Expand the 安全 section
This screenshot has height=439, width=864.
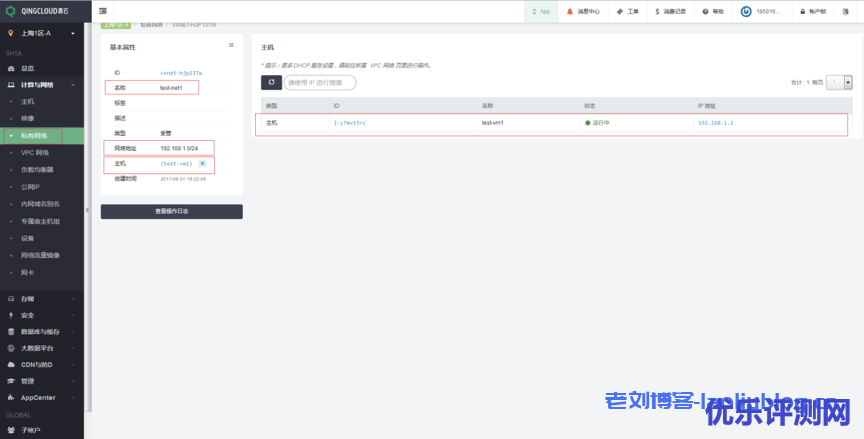point(42,315)
